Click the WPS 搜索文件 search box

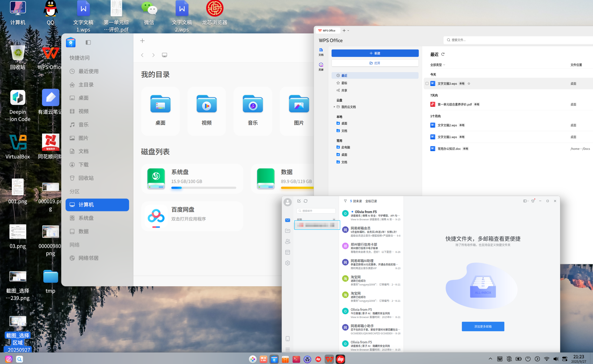coord(518,40)
